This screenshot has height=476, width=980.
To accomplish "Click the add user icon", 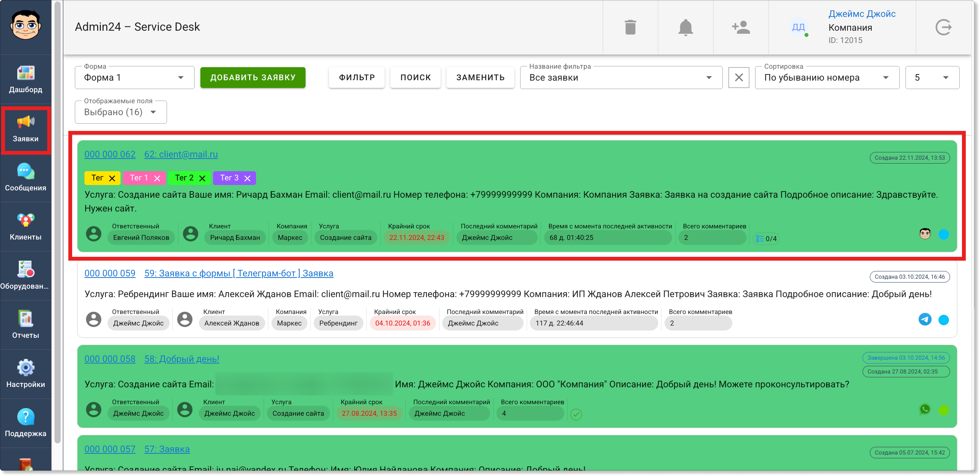I will point(741,27).
